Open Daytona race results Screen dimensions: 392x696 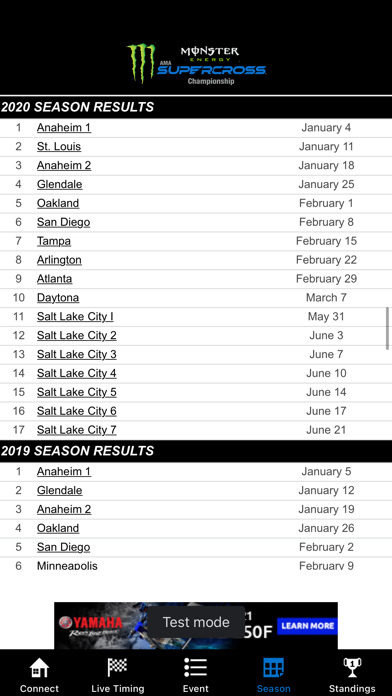[58, 298]
